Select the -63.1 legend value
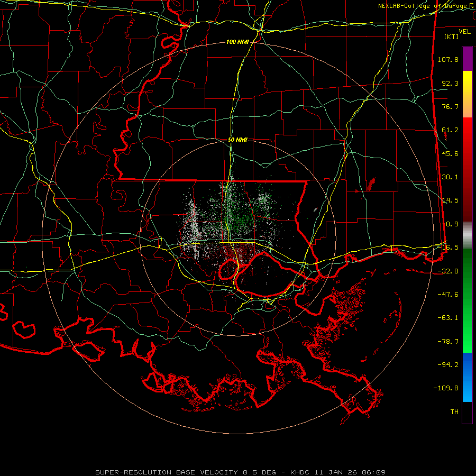This screenshot has height=476, width=476. point(448,318)
